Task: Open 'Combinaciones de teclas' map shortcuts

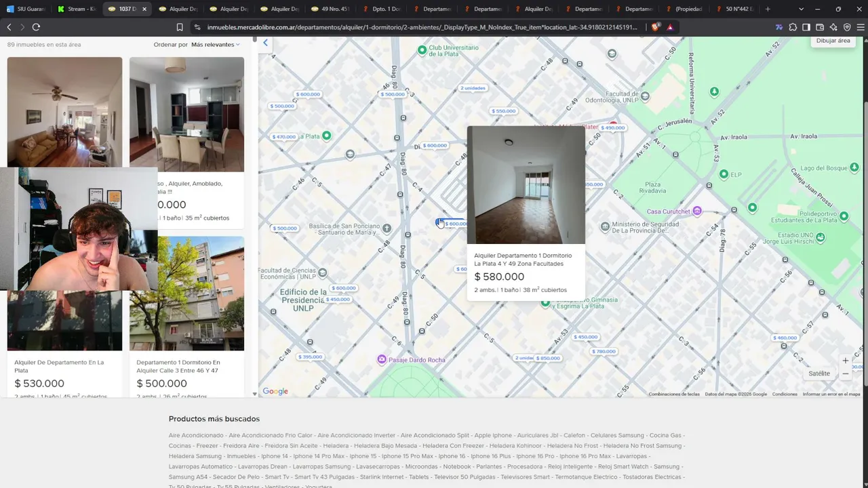Action: [x=674, y=394]
